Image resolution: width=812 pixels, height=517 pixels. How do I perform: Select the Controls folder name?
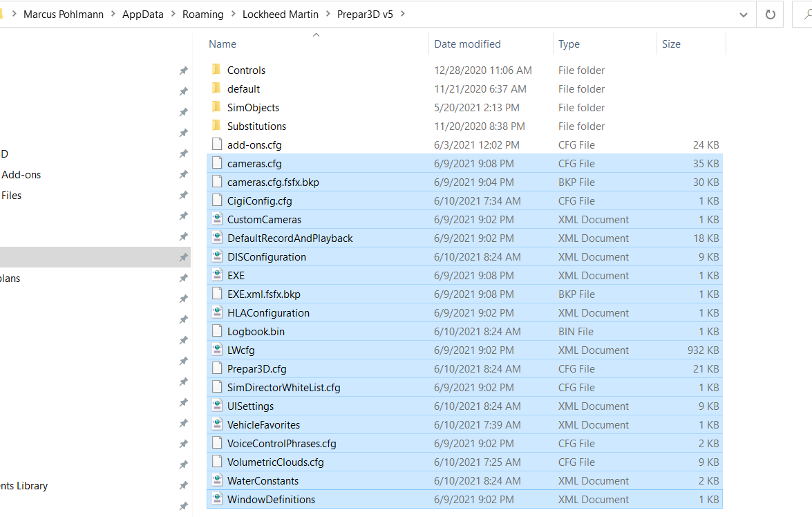[246, 70]
